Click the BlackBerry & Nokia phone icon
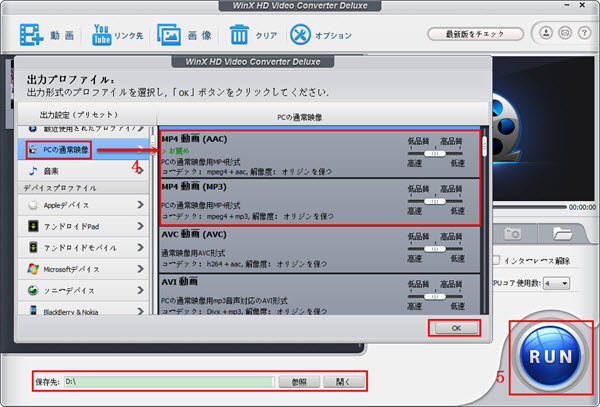Viewport: 600px width, 407px height. 34,310
